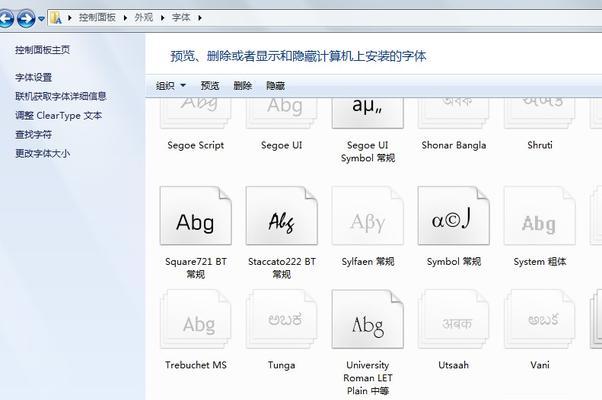Click the Vani label
The image size is (602, 400).
(x=540, y=365)
